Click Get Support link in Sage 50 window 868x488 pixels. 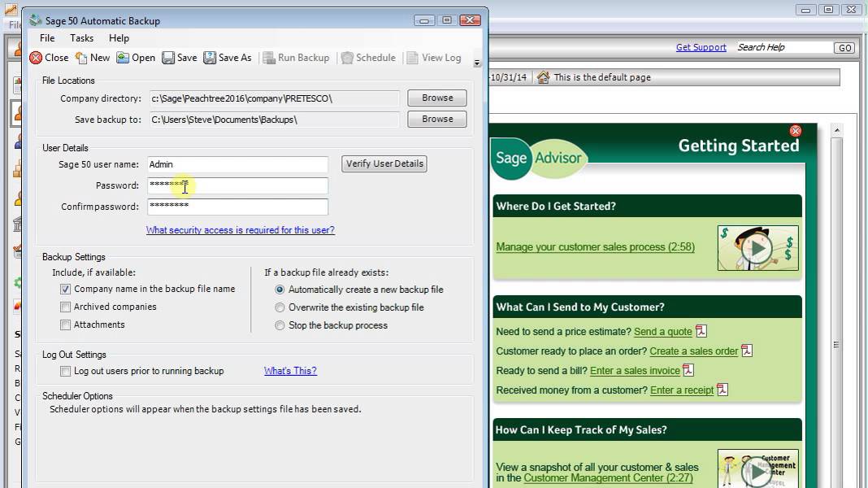[701, 48]
